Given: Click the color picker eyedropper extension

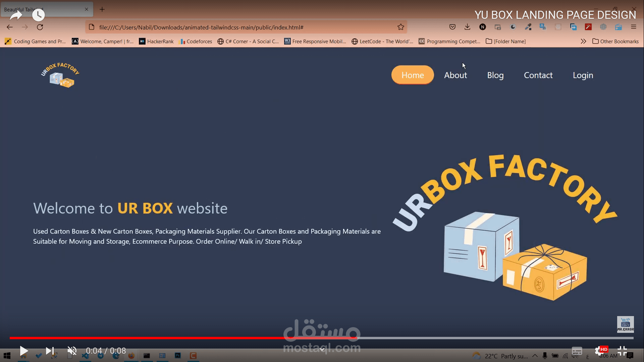Looking at the screenshot, I should tap(528, 27).
